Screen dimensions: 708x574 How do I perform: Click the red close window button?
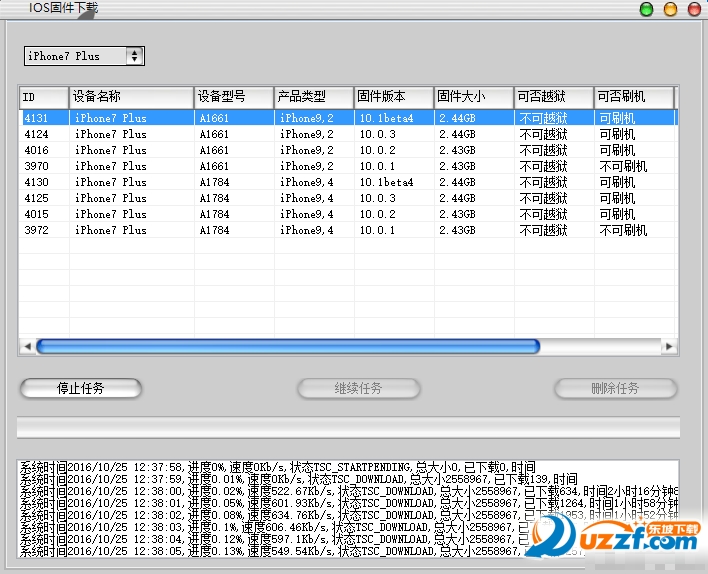coord(694,9)
